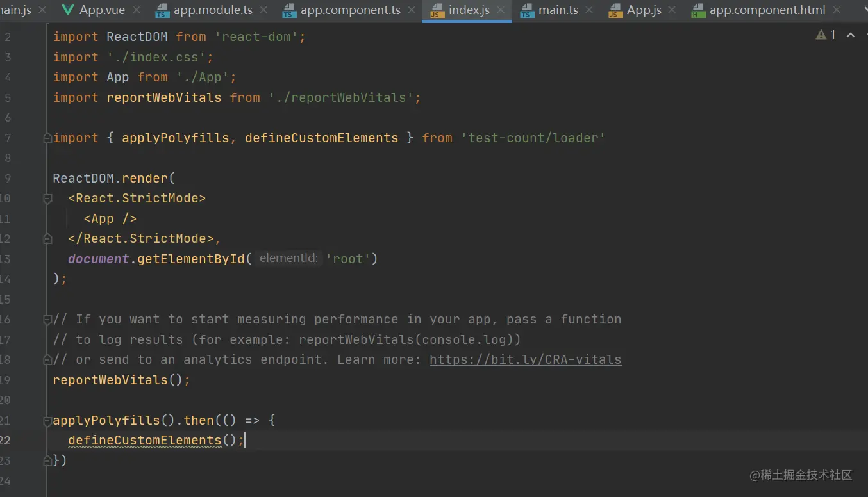Image resolution: width=868 pixels, height=497 pixels.
Task: Click the JS file icon of index.js
Action: click(x=437, y=11)
